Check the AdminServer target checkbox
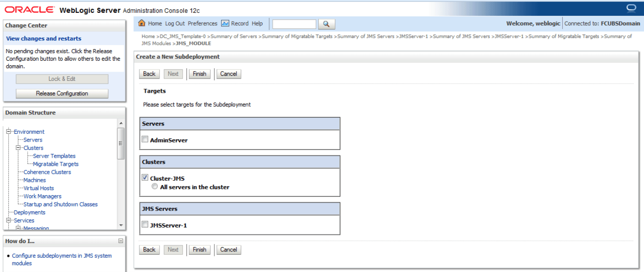 click(x=145, y=139)
